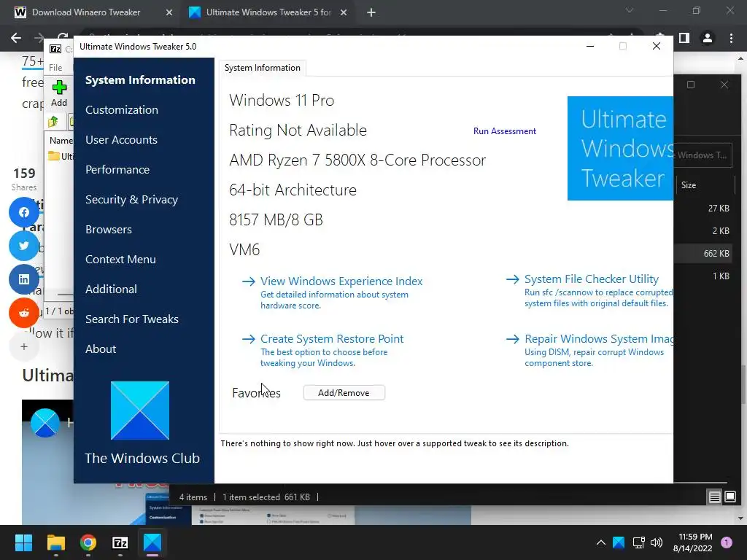The height and width of the screenshot is (560, 747).
Task: Select System Information in the sidebar
Action: coord(140,80)
